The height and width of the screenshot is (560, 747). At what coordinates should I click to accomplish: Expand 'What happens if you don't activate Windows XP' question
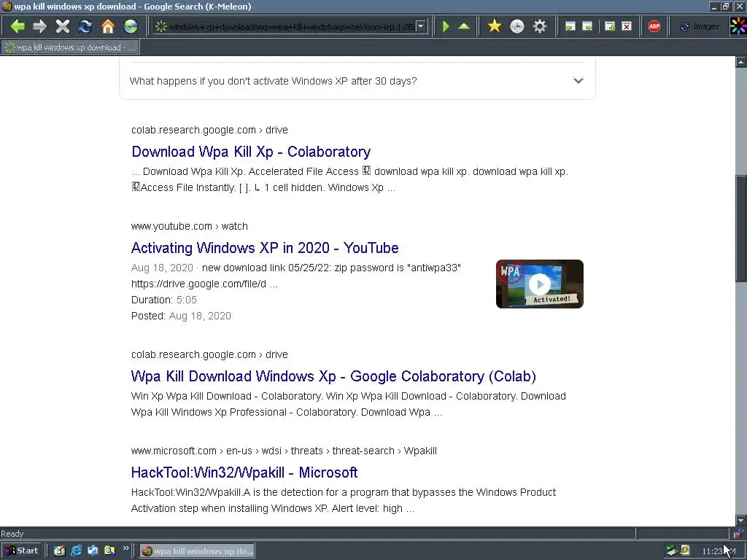[357, 81]
